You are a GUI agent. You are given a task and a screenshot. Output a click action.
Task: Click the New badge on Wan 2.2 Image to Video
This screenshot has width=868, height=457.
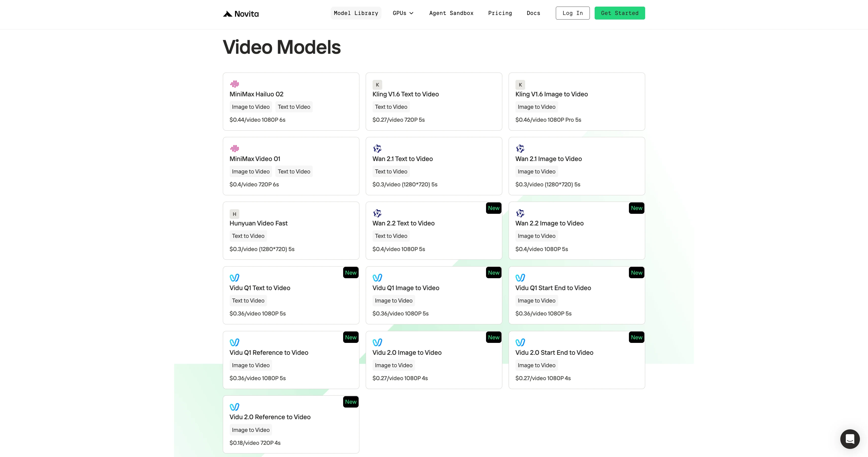pos(637,208)
